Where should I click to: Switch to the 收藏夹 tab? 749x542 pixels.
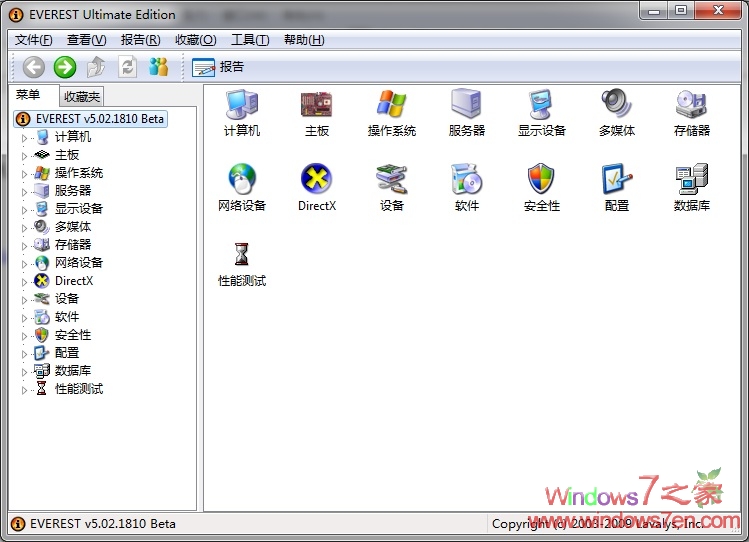coord(82,96)
